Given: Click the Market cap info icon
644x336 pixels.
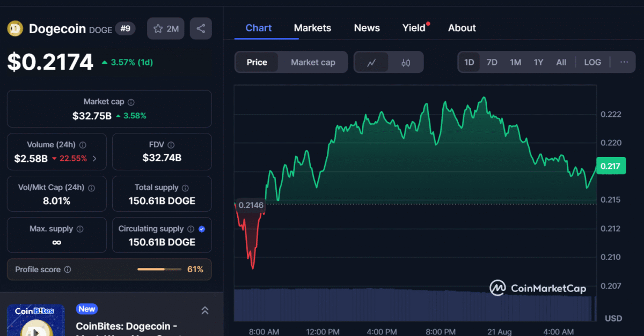Looking at the screenshot, I should pyautogui.click(x=131, y=102).
